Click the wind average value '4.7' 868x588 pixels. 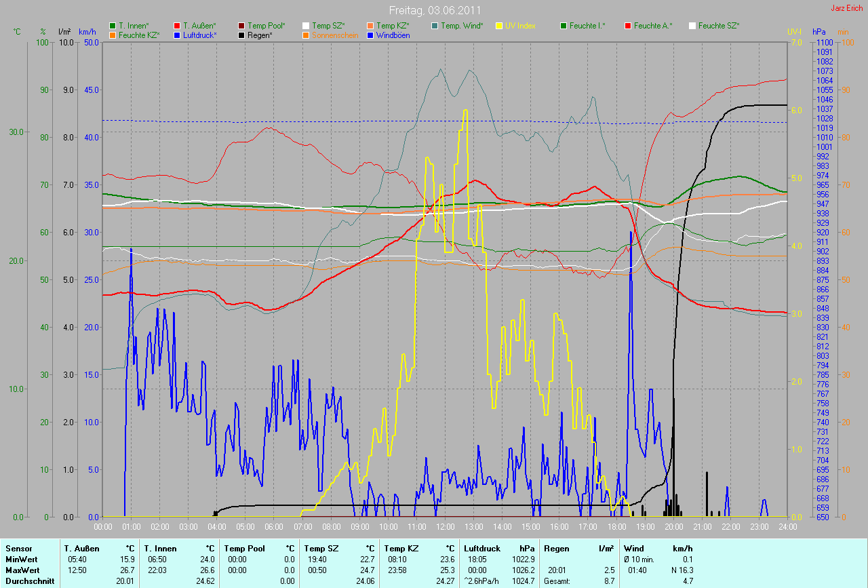click(688, 581)
